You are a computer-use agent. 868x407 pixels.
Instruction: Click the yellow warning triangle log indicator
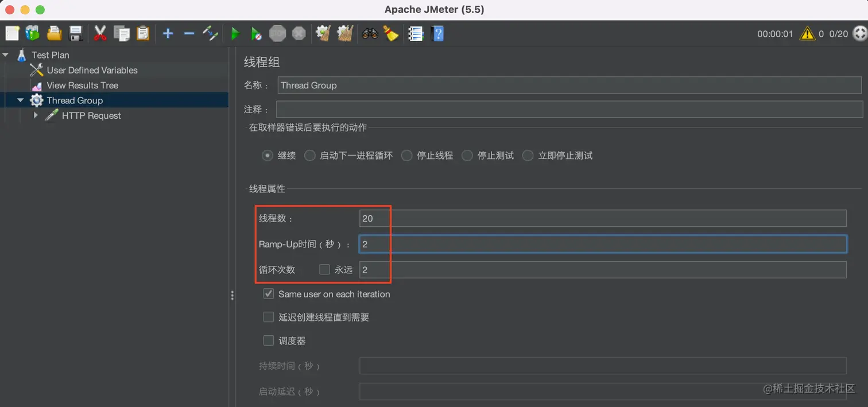tap(809, 33)
